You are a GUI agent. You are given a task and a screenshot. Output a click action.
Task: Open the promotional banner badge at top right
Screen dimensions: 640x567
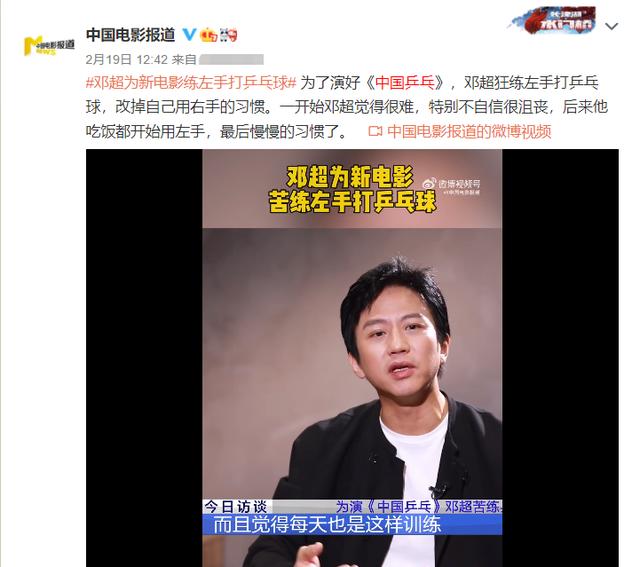pyautogui.click(x=553, y=20)
